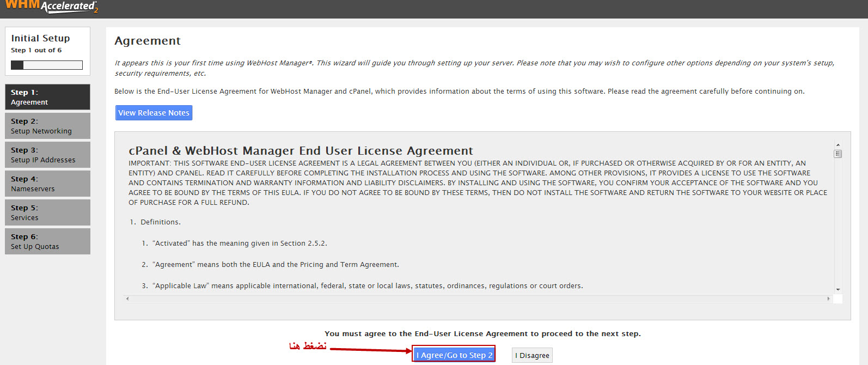
Task: Select Step 1: Agreement in sidebar
Action: pyautogui.click(x=47, y=97)
